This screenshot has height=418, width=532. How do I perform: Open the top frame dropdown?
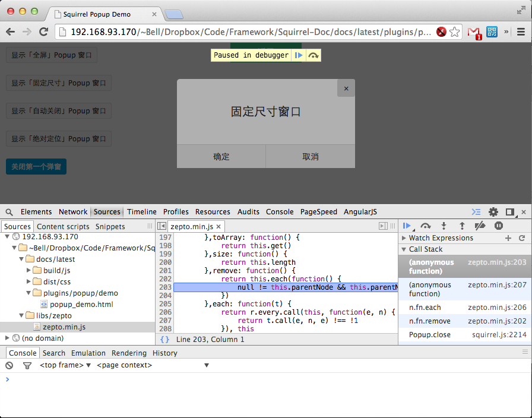pyautogui.click(x=65, y=365)
